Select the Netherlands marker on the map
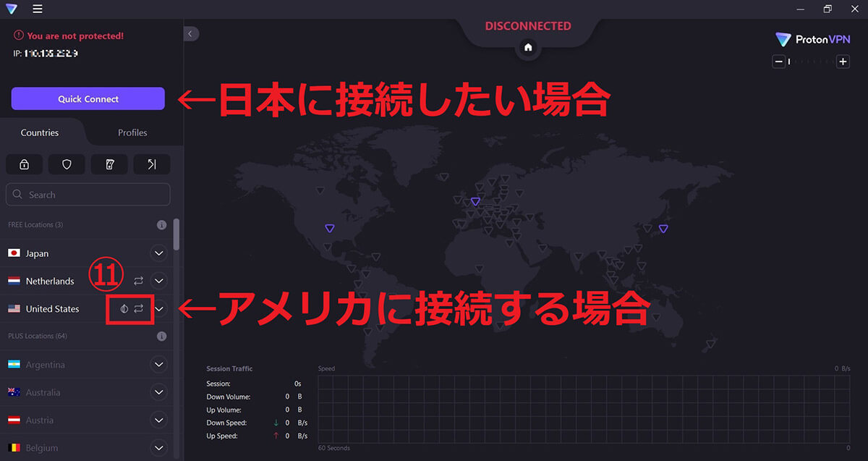Screen dimensions: 868x461 coord(475,201)
